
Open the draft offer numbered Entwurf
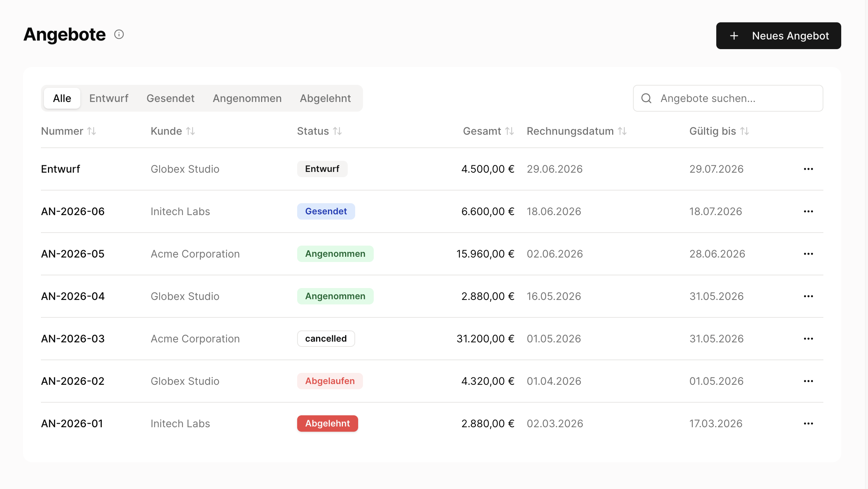point(61,169)
